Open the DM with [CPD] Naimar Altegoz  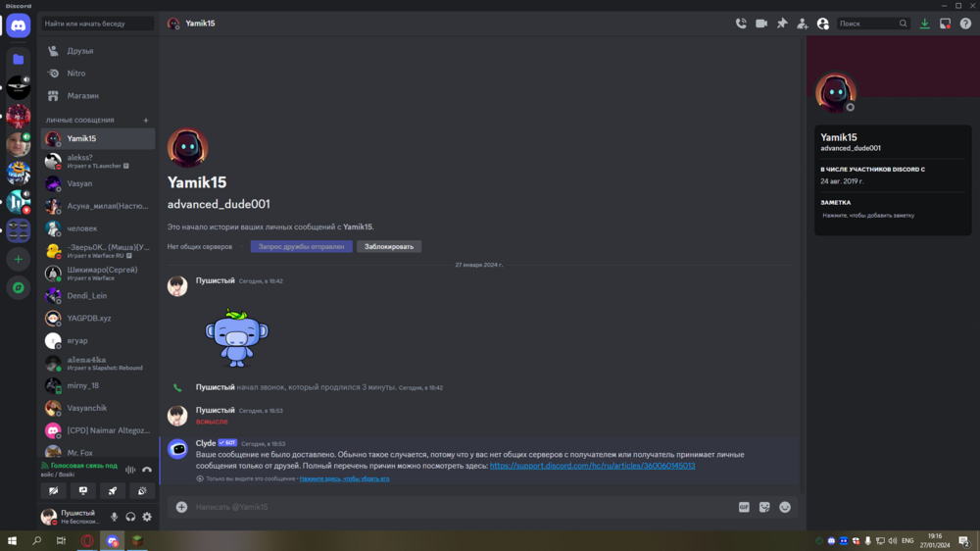[97, 430]
